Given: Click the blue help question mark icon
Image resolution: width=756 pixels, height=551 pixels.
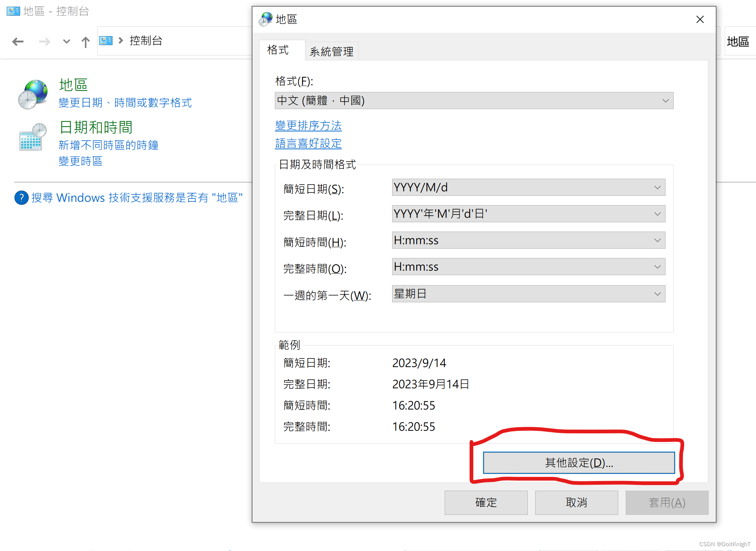Looking at the screenshot, I should pos(21,197).
